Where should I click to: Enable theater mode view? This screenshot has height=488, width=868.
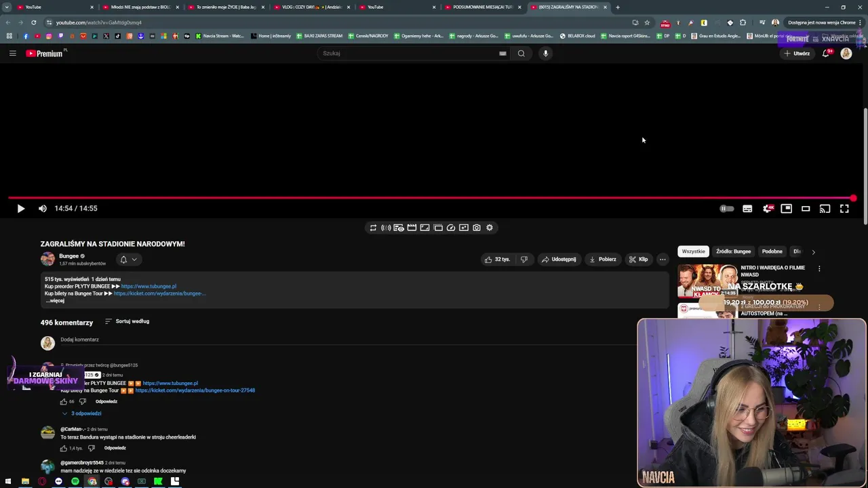[806, 209]
